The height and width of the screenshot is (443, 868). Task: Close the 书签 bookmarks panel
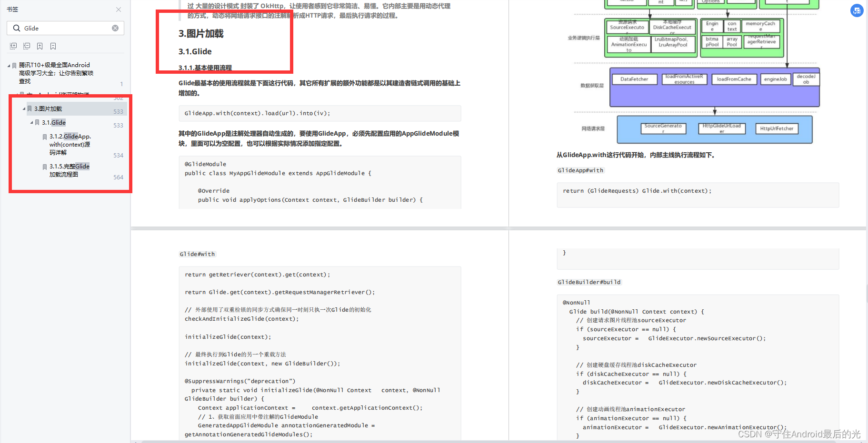(119, 10)
